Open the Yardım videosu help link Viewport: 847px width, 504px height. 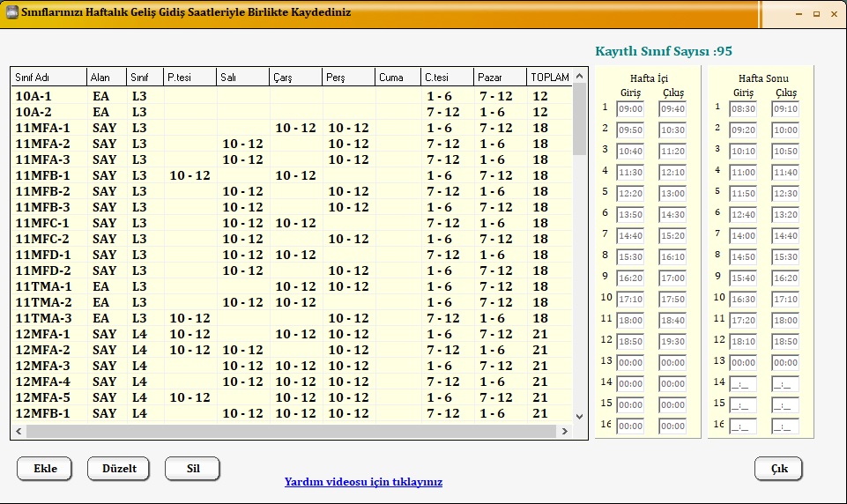pyautogui.click(x=363, y=482)
